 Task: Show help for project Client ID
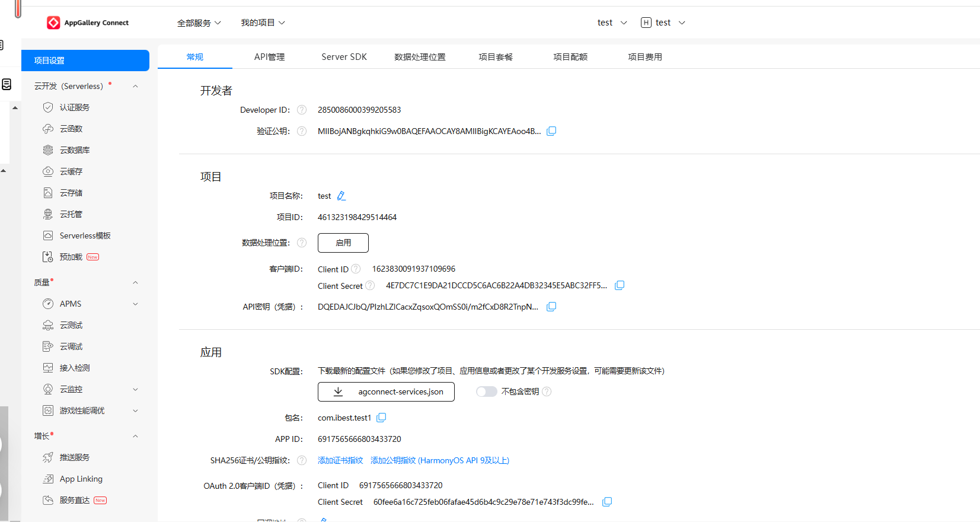(x=356, y=269)
